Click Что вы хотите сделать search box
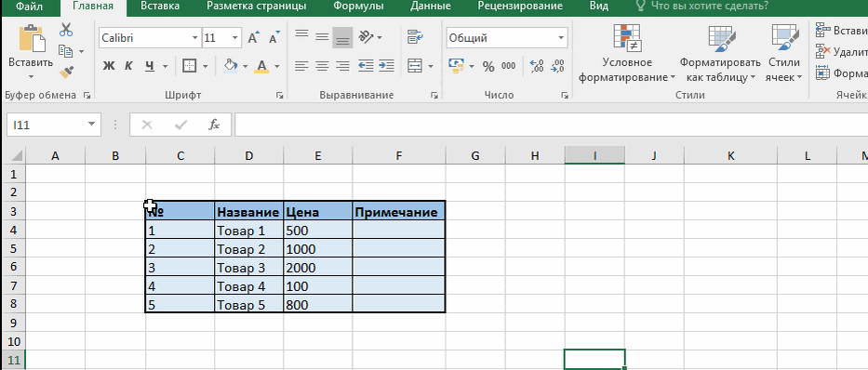 point(701,7)
